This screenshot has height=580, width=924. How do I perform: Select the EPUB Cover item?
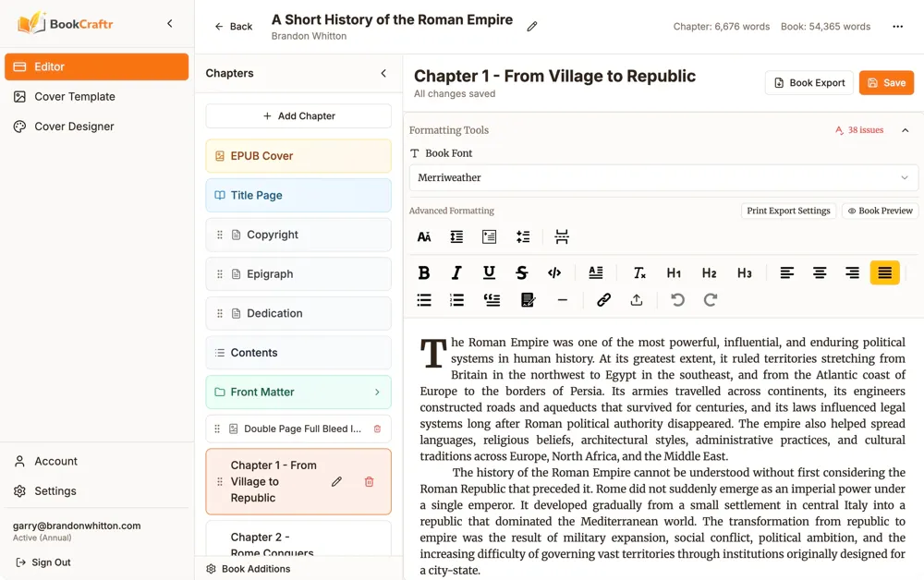(x=298, y=156)
